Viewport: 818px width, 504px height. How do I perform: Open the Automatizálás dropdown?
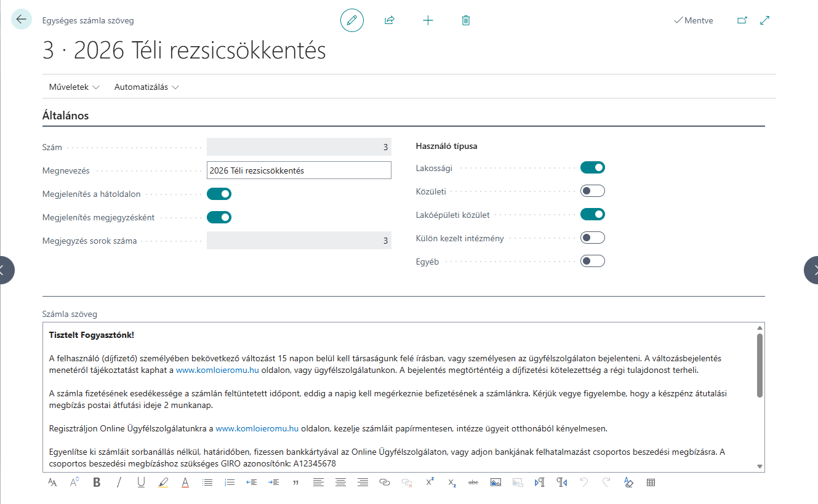(146, 87)
